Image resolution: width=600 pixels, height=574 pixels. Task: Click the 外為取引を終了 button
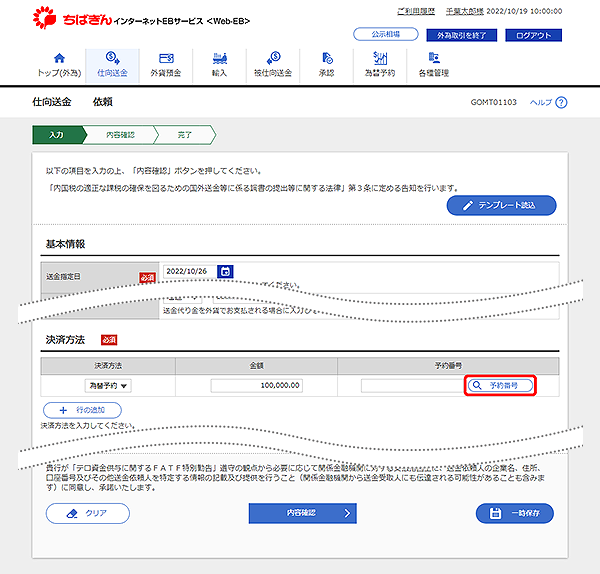click(461, 35)
